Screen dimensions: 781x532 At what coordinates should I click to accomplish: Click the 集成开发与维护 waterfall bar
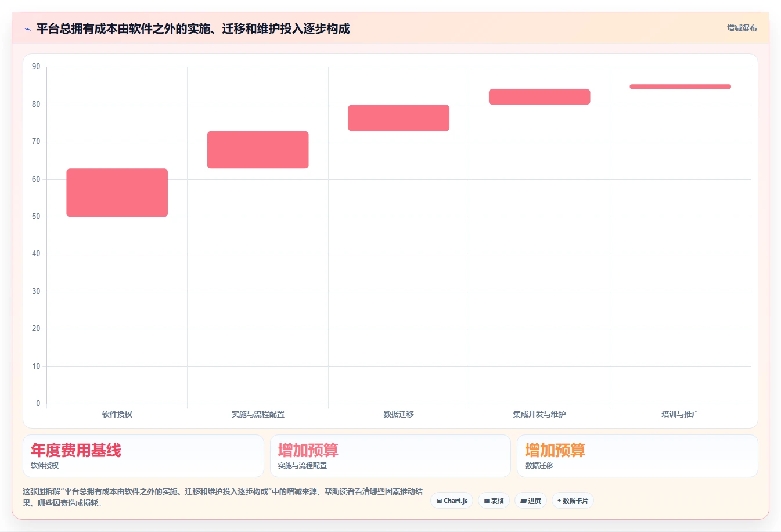pyautogui.click(x=539, y=97)
